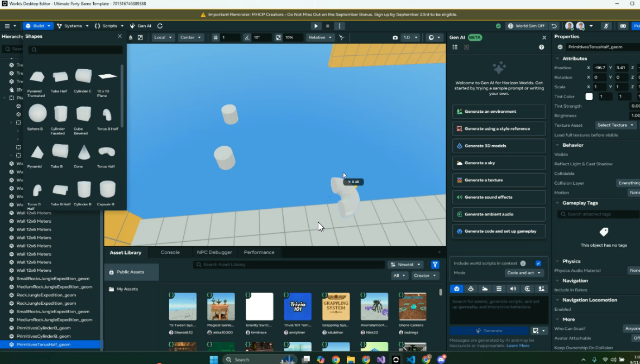Open the three-dot options beside Stop
The width and height of the screenshot is (640, 364).
(x=340, y=26)
